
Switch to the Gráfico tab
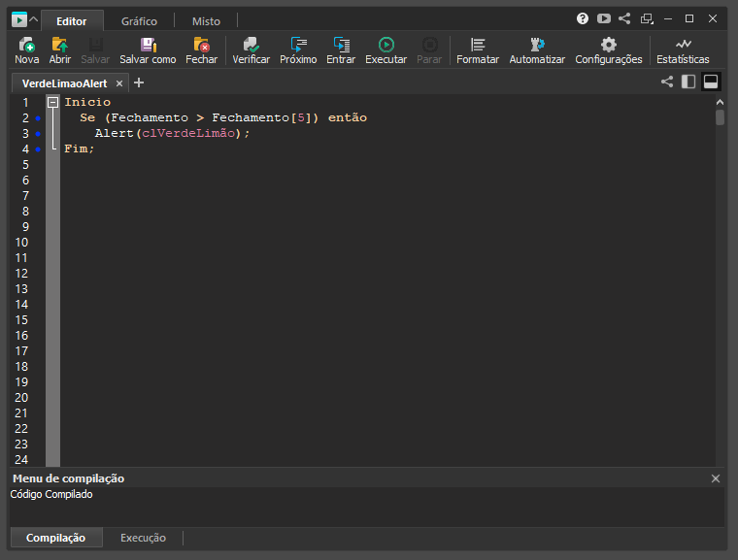(139, 21)
